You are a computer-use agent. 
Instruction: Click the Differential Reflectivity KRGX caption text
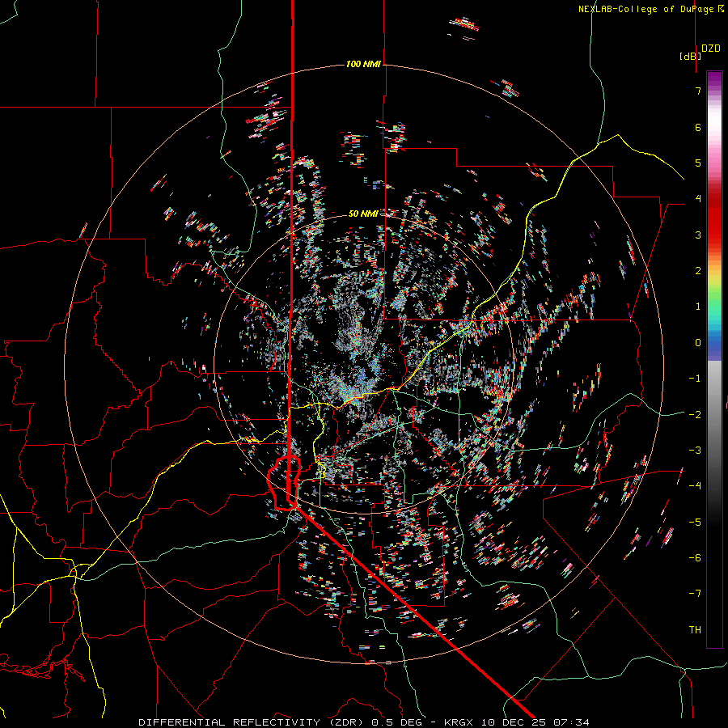coord(364,722)
